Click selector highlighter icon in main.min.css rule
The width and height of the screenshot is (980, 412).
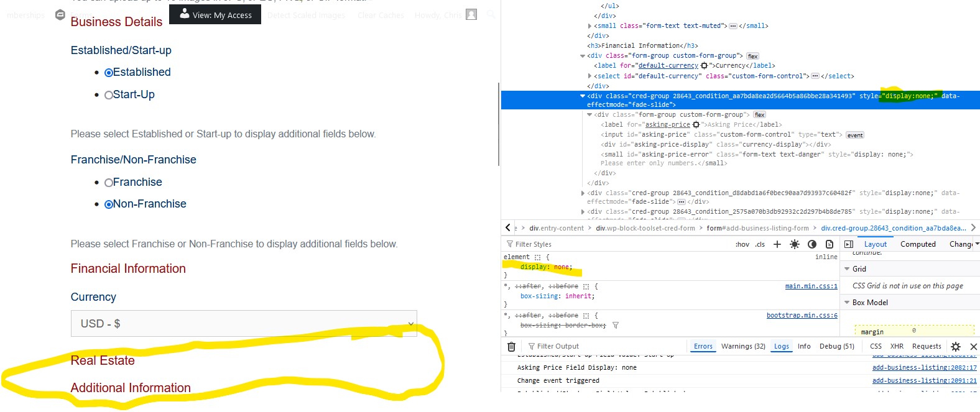click(x=586, y=286)
